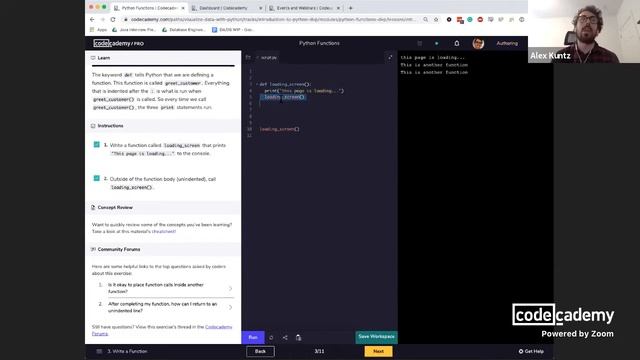
Task: Open the user profile avatar
Action: 478,43
